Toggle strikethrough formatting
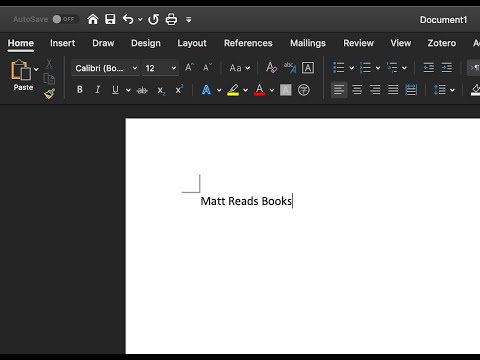Screen dimensions: 480x360 click(142, 90)
